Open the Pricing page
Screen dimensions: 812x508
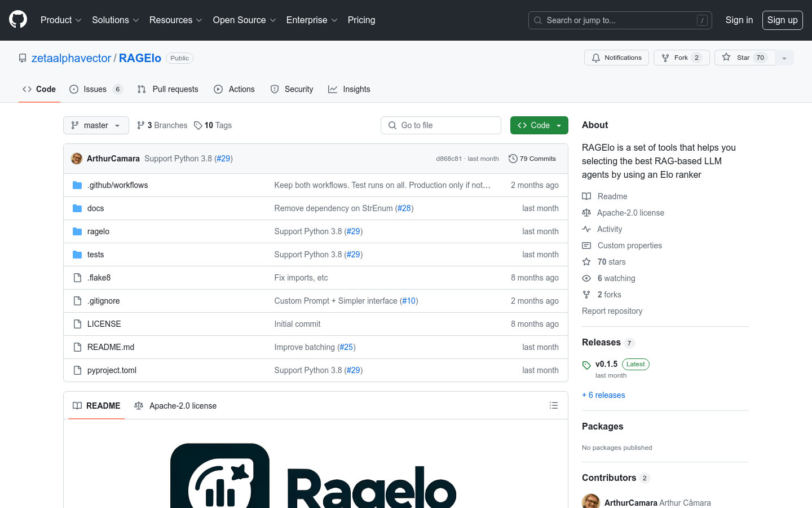(361, 20)
